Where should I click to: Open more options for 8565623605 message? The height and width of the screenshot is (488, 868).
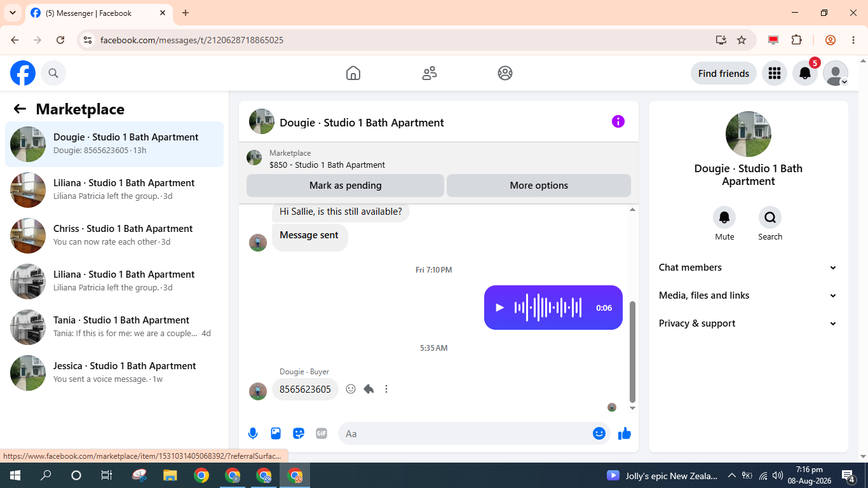pos(386,389)
